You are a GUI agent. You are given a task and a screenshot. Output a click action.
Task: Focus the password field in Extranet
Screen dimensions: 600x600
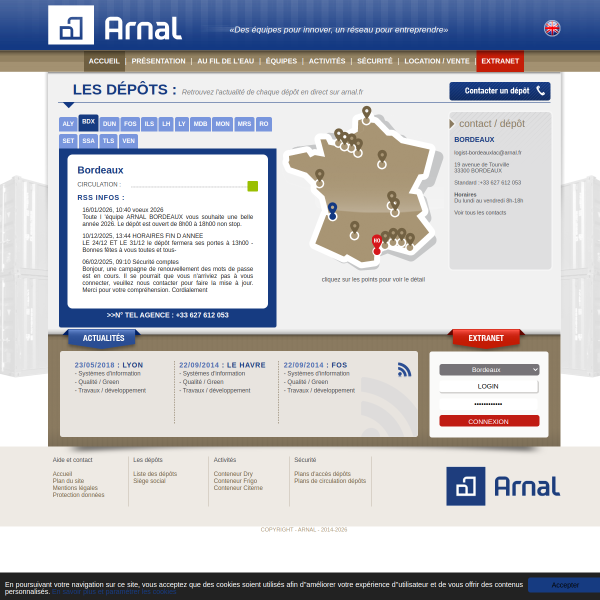[x=489, y=404]
